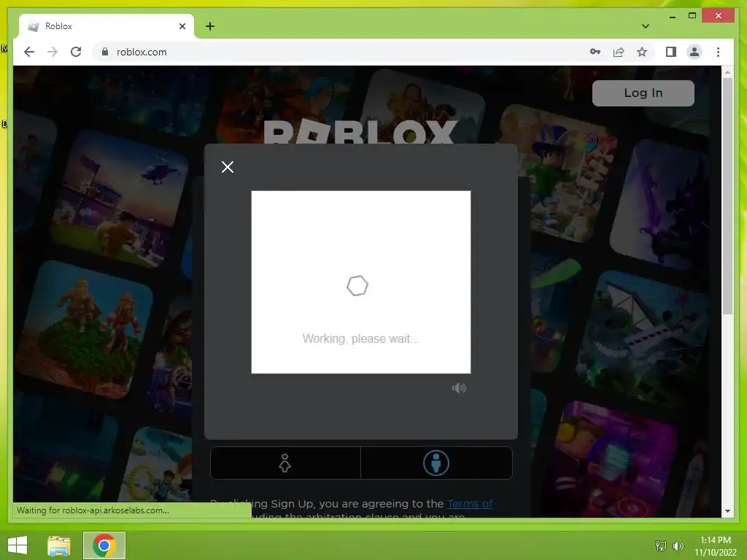Click 'Working, please wait...' text

tap(360, 338)
